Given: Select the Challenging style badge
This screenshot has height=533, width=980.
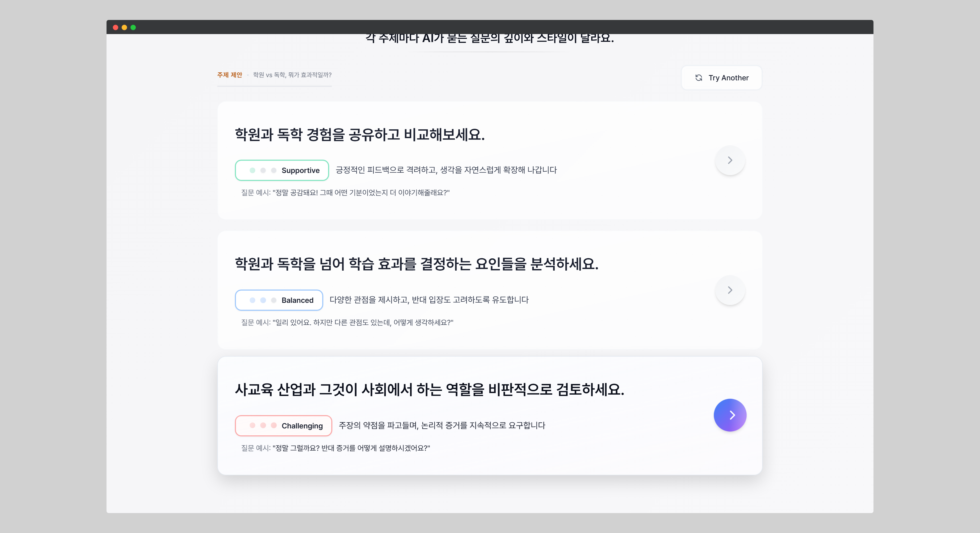Looking at the screenshot, I should (283, 425).
